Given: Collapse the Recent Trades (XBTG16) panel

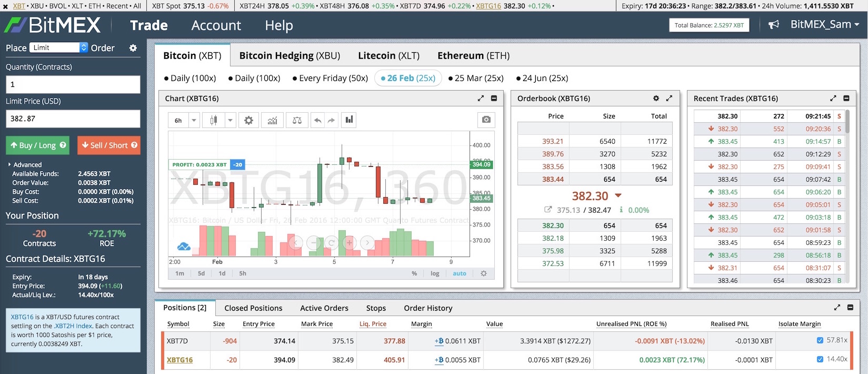Looking at the screenshot, I should (x=846, y=99).
